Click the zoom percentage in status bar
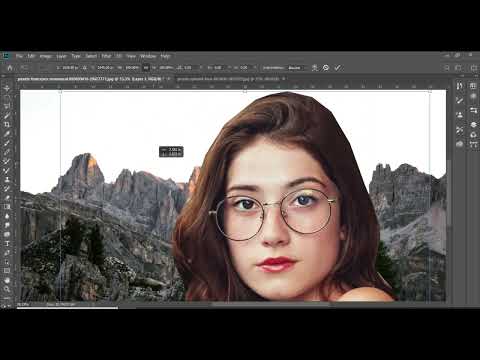 pos(23,304)
